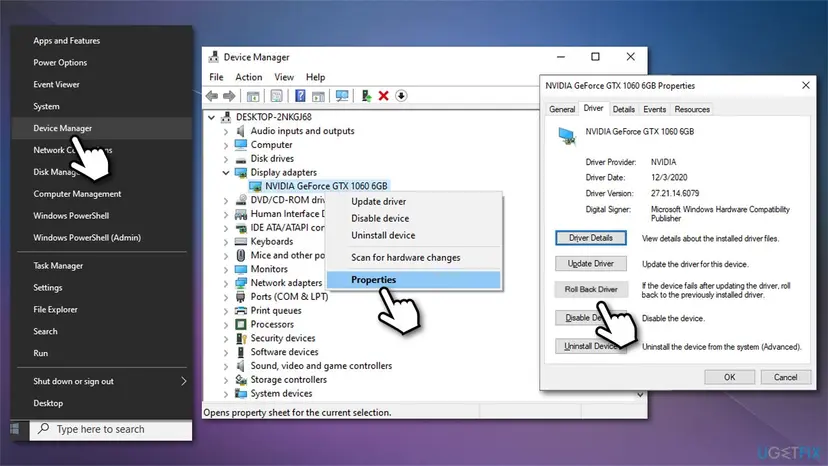828x466 pixels.
Task: Click the Forward arrow in Device Manager toolbar
Action: click(229, 96)
